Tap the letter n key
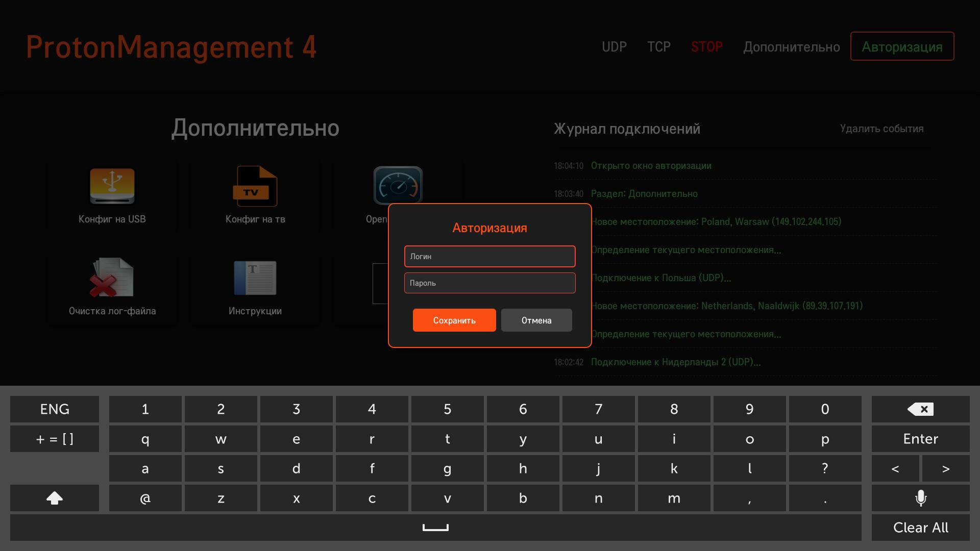Image resolution: width=980 pixels, height=551 pixels. pyautogui.click(x=599, y=498)
